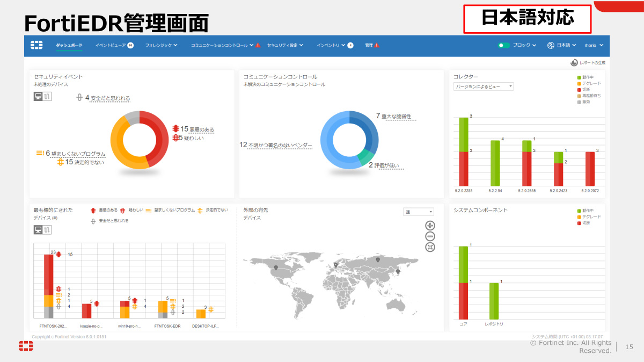
Task: Expand the セキュリティ設定 menu
Action: 285,46
